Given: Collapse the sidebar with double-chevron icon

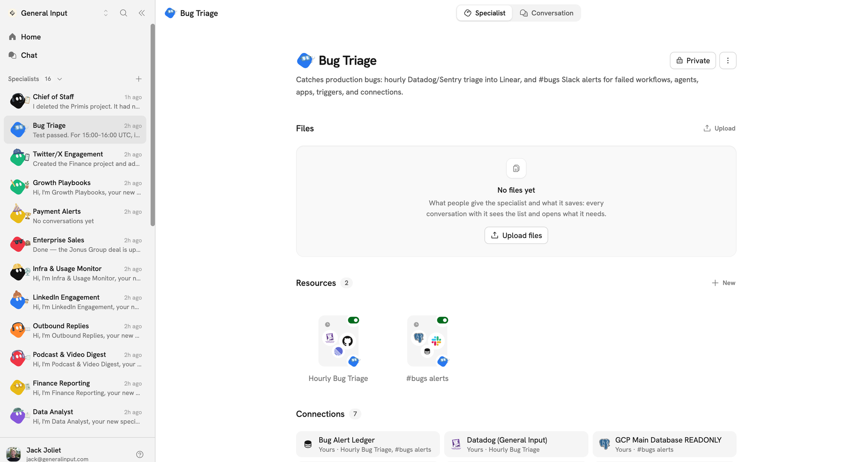Looking at the screenshot, I should tap(142, 13).
